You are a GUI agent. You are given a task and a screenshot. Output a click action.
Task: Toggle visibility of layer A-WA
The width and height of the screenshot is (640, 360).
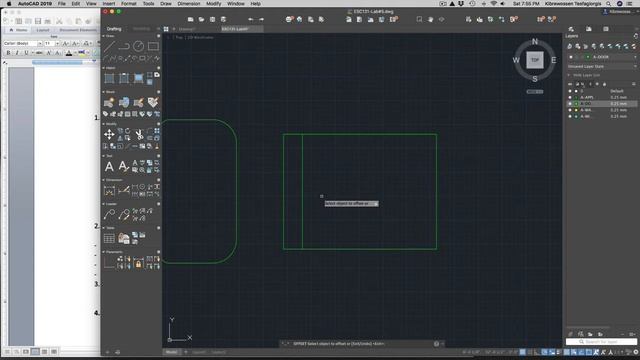point(570,110)
